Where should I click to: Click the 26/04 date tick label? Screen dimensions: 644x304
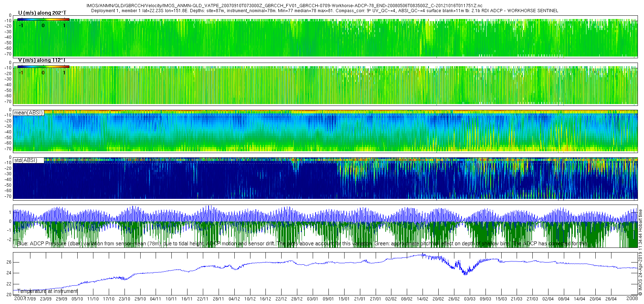coord(611,299)
